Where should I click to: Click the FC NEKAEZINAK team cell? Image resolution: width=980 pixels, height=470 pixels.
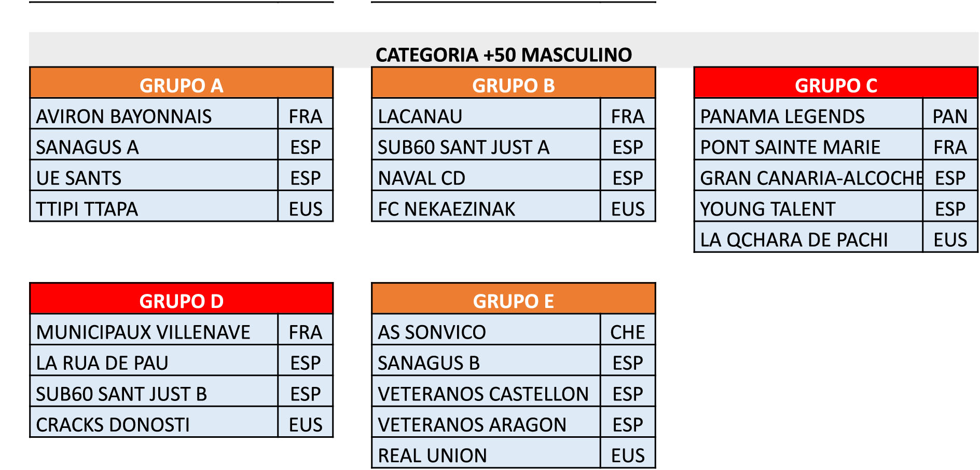pyautogui.click(x=486, y=208)
